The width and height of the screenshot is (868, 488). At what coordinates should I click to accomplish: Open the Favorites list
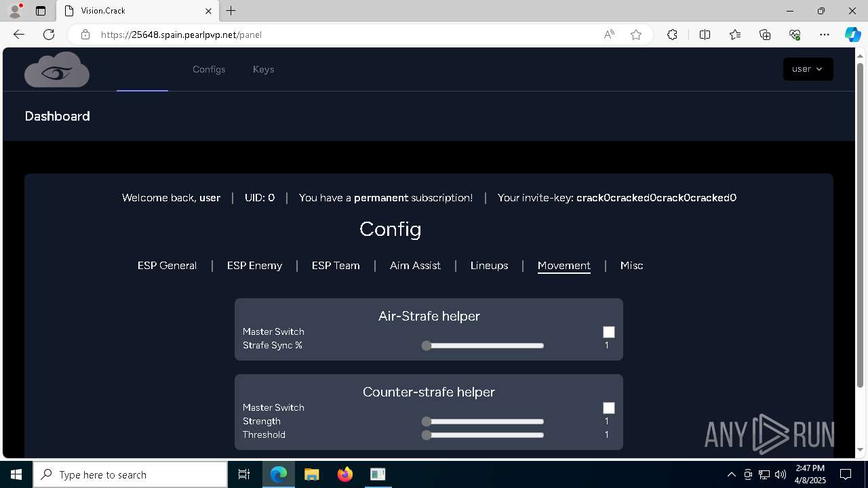(735, 35)
